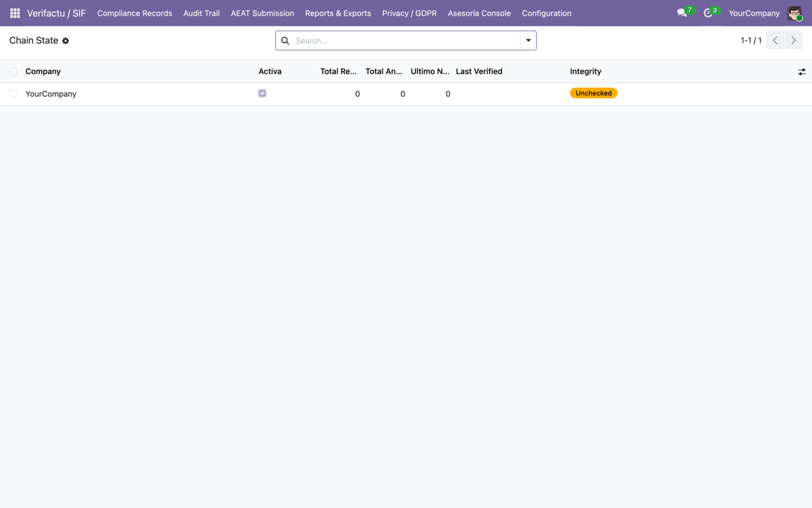Open the Privacy / GDPR menu
812x508 pixels.
click(409, 13)
